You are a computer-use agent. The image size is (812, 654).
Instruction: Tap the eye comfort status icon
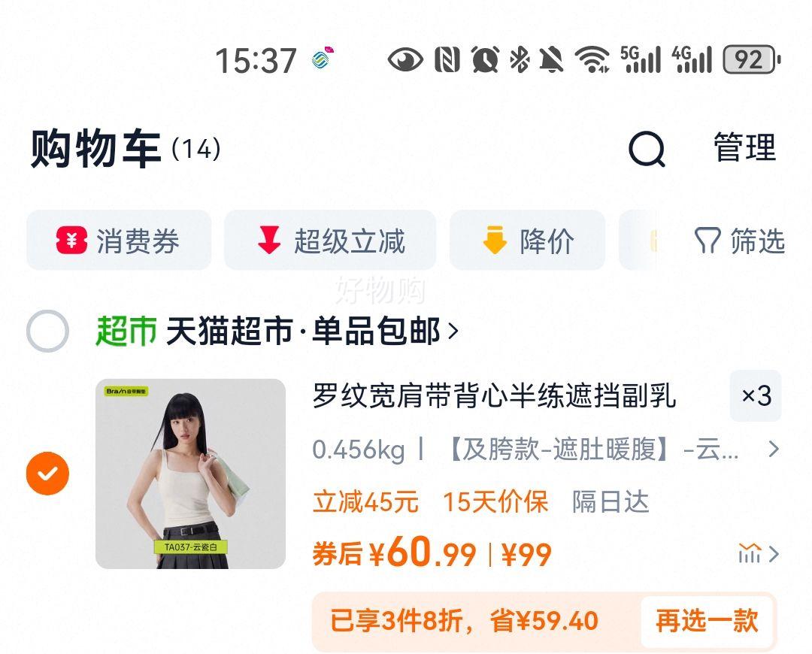[x=405, y=59]
